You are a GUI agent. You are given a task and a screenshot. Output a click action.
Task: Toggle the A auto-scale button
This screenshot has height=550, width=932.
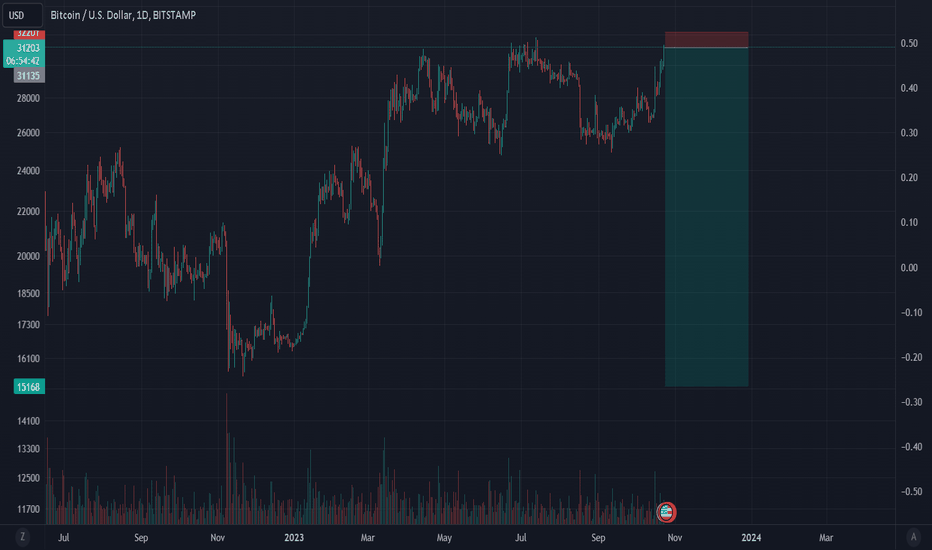913,537
